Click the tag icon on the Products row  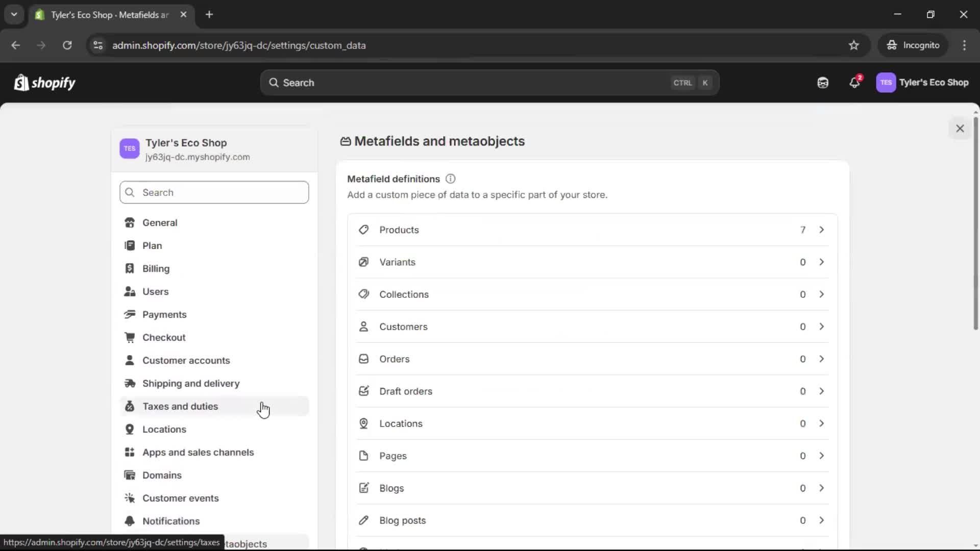pos(363,230)
